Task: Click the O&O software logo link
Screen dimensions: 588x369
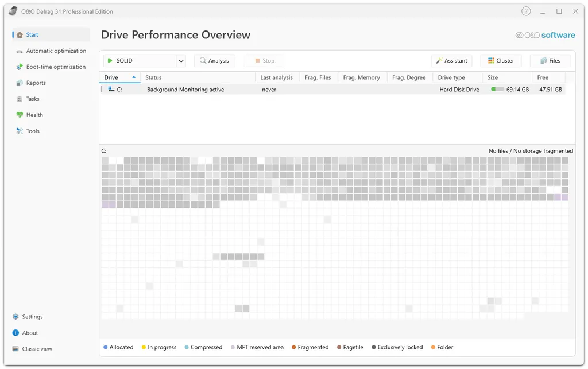Action: coord(546,35)
